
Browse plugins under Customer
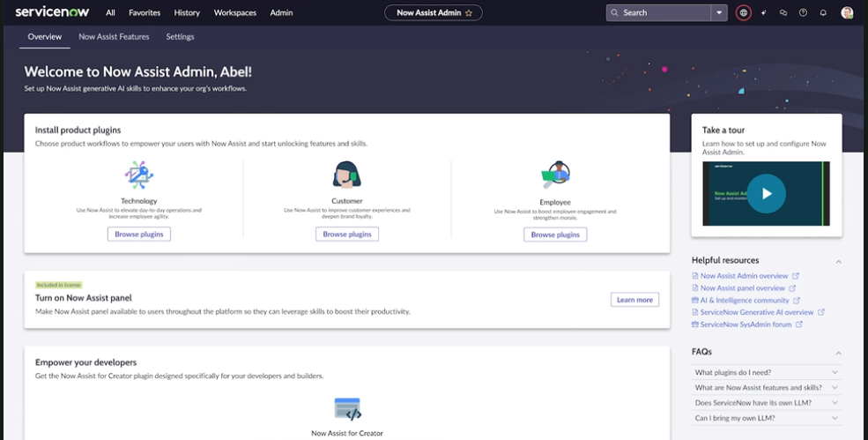(x=347, y=235)
